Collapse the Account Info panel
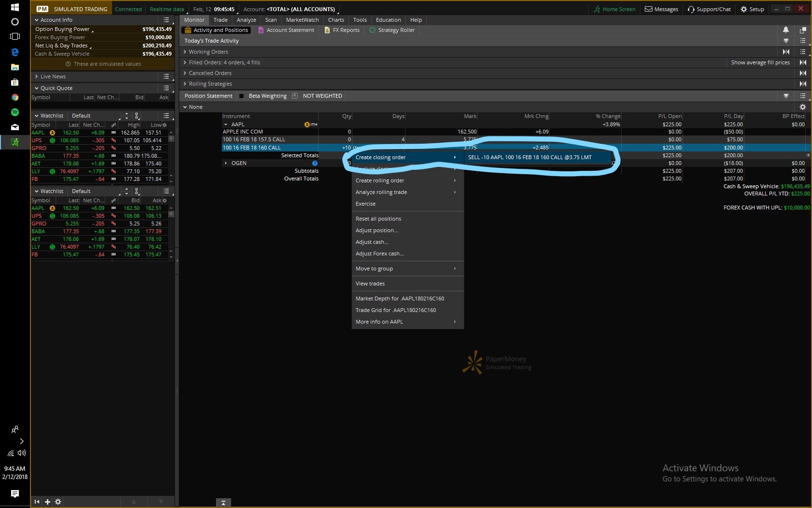 (37, 20)
